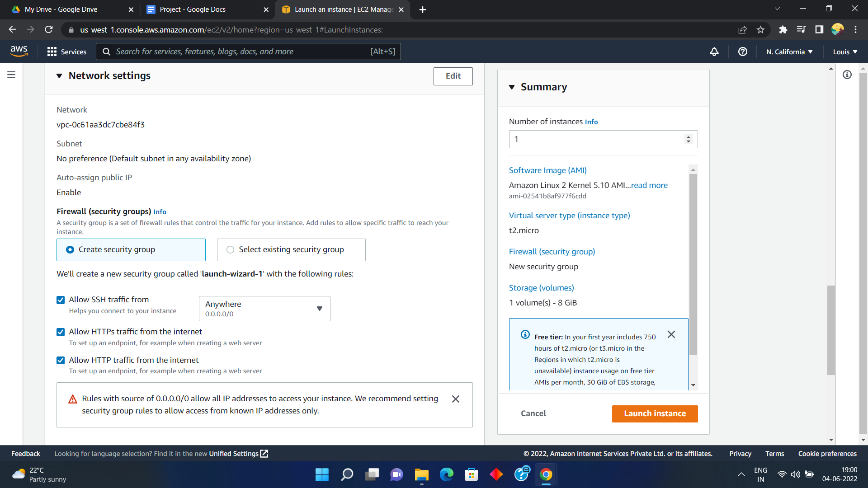The image size is (868, 488).
Task: Close the Free tier info notice
Action: 671,334
